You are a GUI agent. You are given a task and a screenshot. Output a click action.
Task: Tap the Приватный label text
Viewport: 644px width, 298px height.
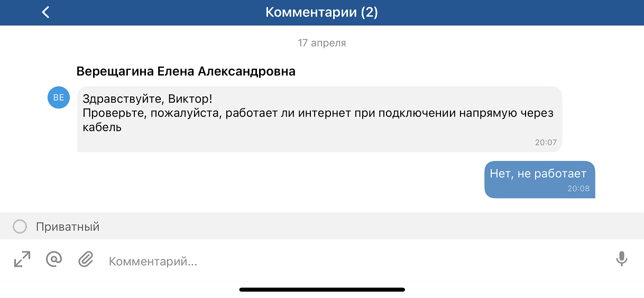pos(68,227)
